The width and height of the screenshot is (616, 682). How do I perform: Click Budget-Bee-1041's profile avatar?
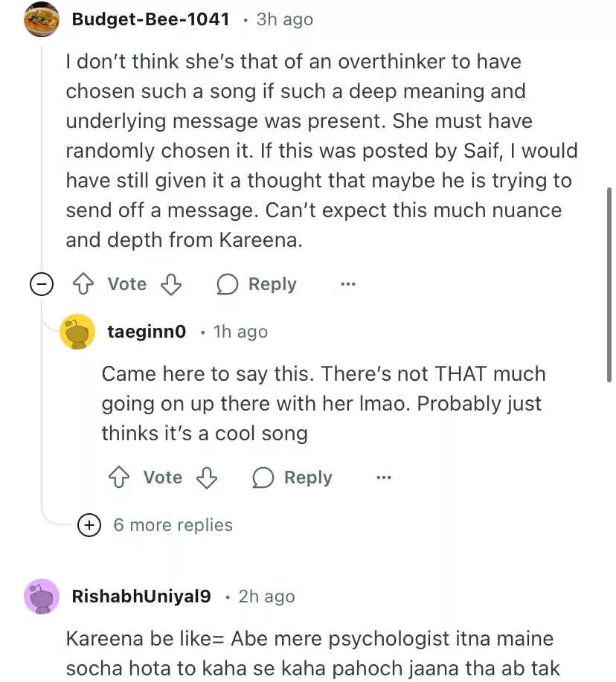[42, 19]
